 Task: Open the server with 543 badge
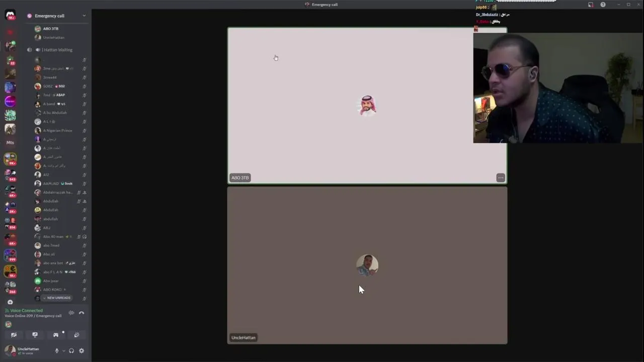[10, 175]
